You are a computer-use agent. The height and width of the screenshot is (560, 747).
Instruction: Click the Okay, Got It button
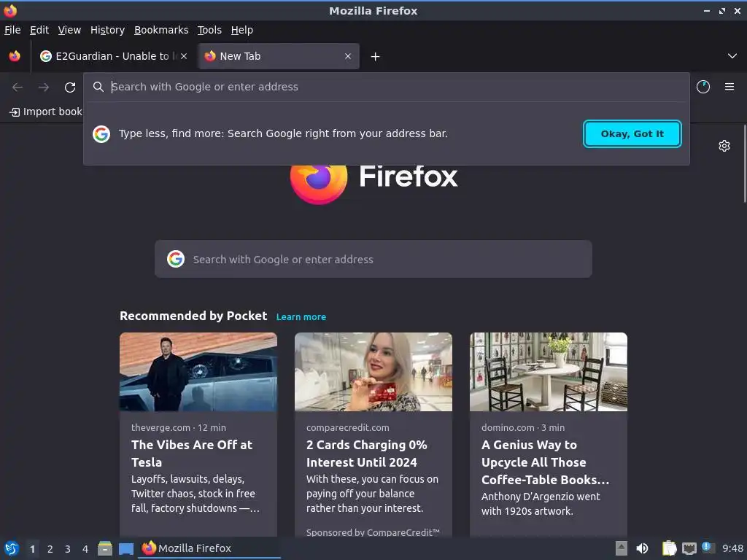(x=632, y=134)
